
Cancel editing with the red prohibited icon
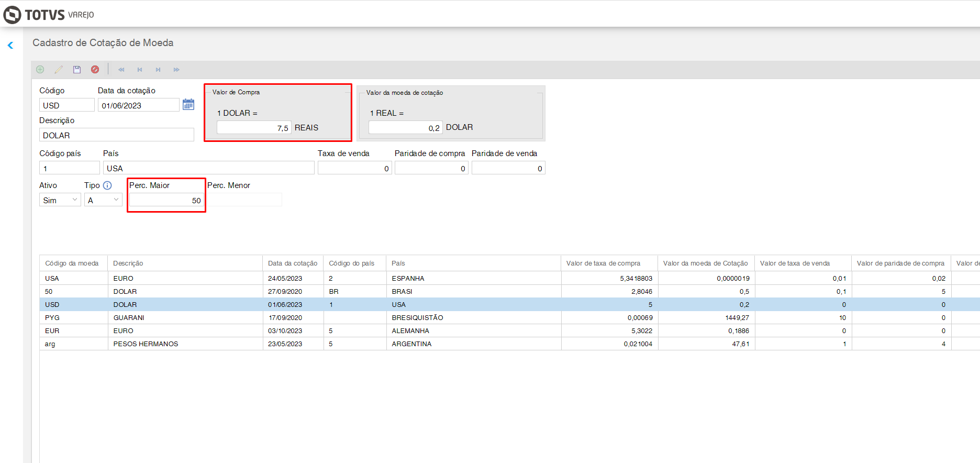(95, 69)
